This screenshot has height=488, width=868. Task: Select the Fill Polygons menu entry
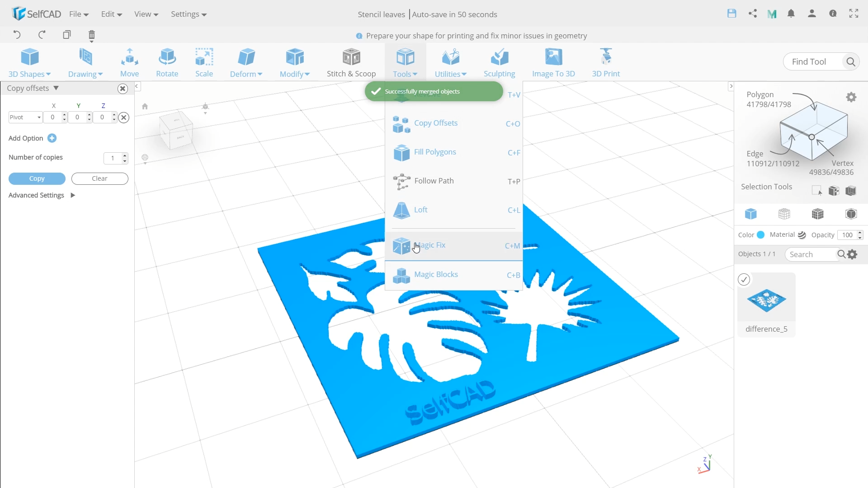point(435,151)
